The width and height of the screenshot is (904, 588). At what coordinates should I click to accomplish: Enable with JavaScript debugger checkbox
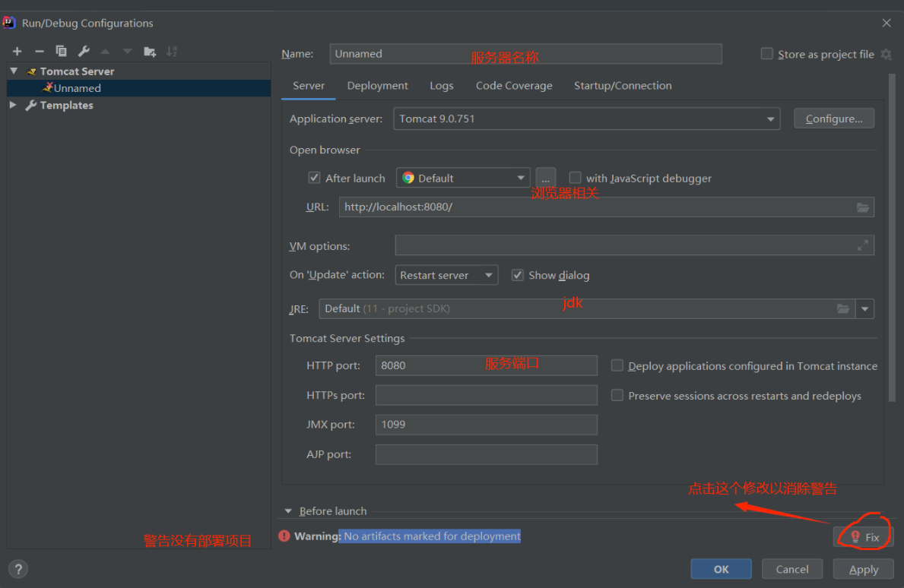click(575, 177)
